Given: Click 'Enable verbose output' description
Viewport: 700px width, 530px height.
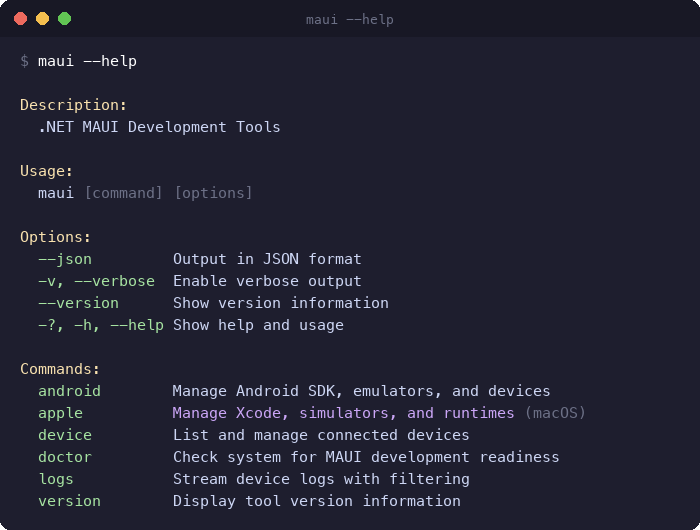Looking at the screenshot, I should tap(267, 281).
